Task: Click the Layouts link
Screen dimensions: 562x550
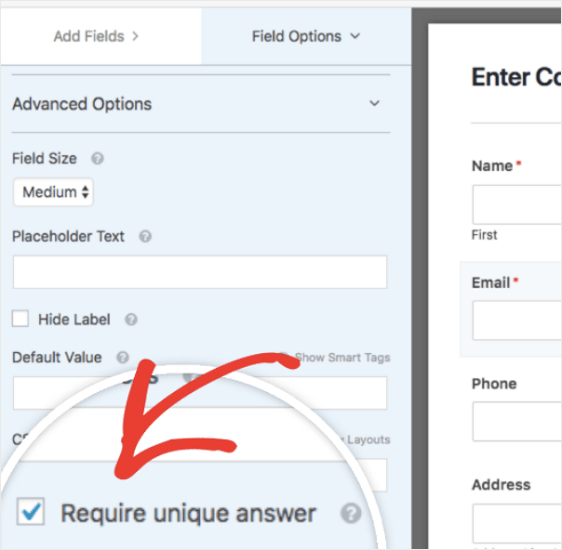Action: click(368, 440)
